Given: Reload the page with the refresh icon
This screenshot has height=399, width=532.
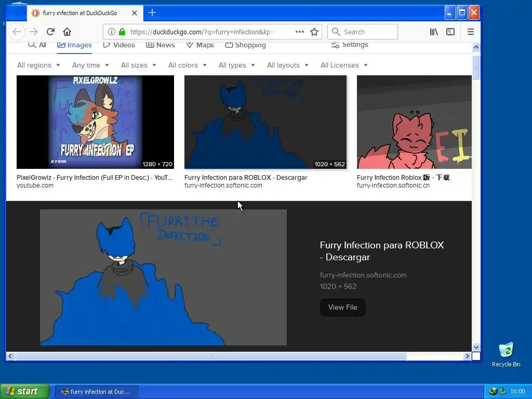Looking at the screenshot, I should point(50,32).
